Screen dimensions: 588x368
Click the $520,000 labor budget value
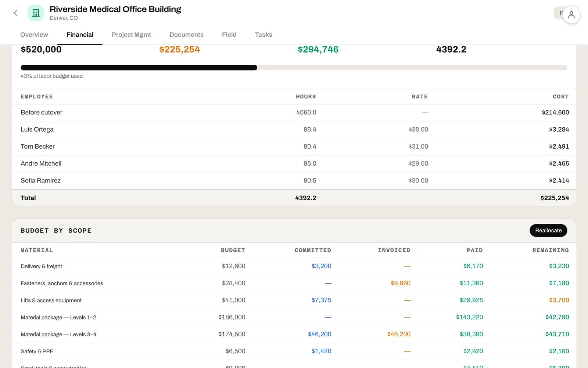click(x=41, y=49)
